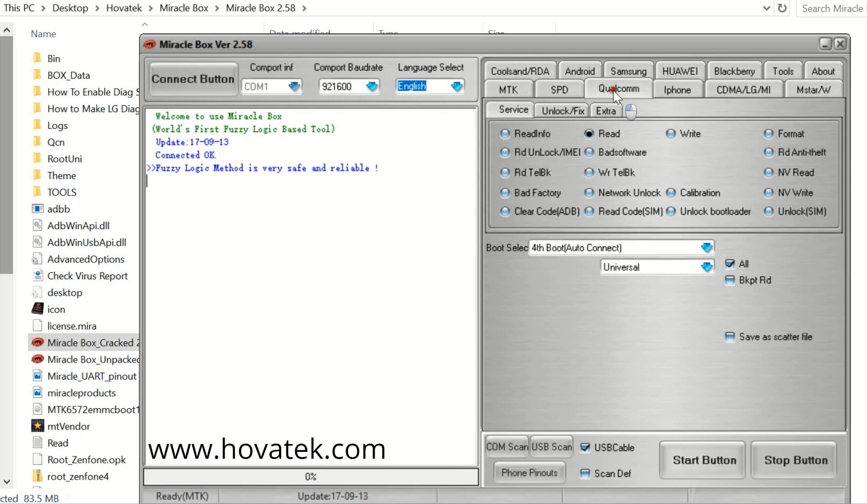The image size is (867, 504).
Task: Expand the Desktop breadcrumb chevron
Action: pyautogui.click(x=97, y=8)
